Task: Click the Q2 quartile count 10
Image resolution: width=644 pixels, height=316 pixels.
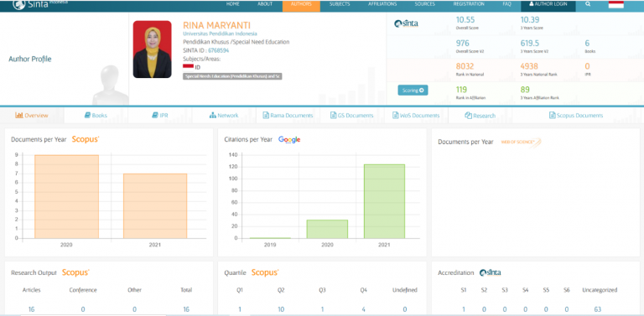Action: [x=281, y=309]
